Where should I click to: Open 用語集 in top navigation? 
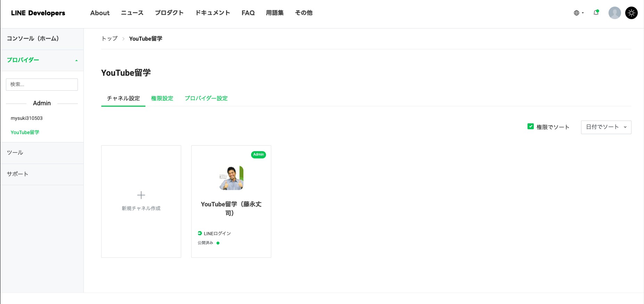pos(275,13)
